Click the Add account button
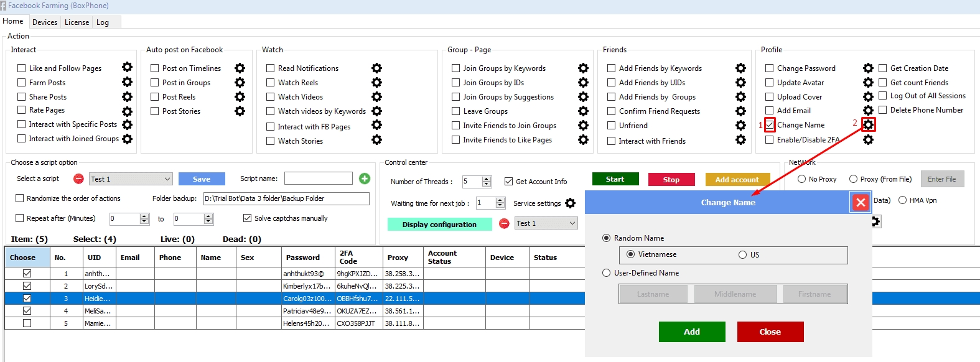 coord(737,179)
